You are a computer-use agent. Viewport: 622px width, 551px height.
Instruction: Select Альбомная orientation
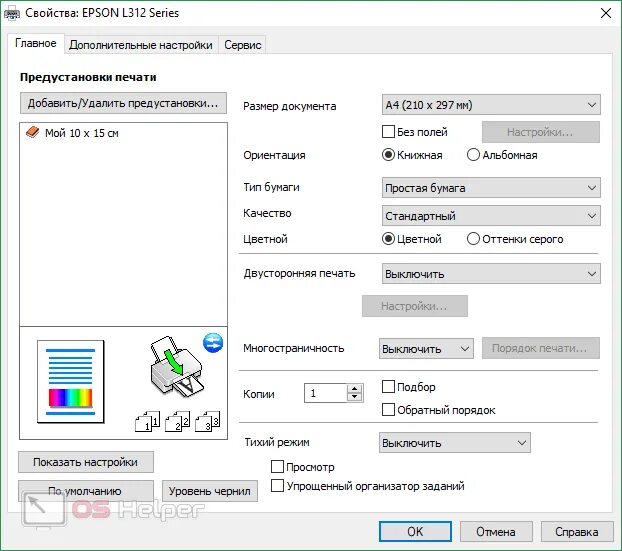[473, 155]
